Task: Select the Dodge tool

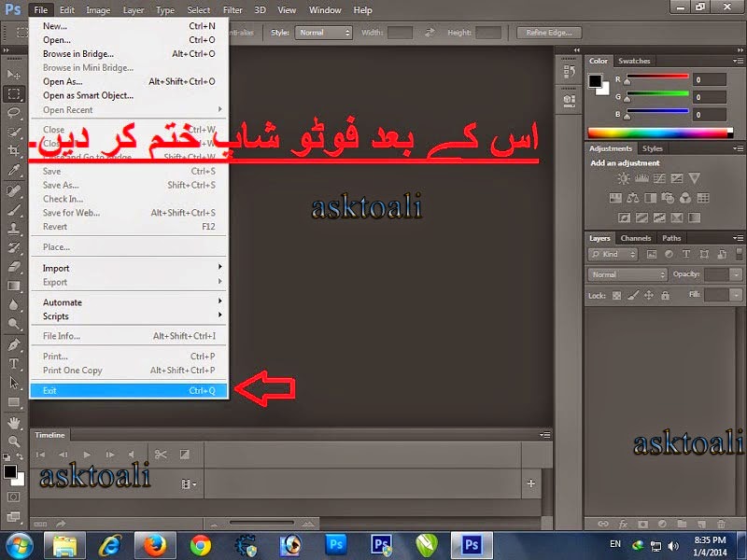Action: (x=14, y=324)
